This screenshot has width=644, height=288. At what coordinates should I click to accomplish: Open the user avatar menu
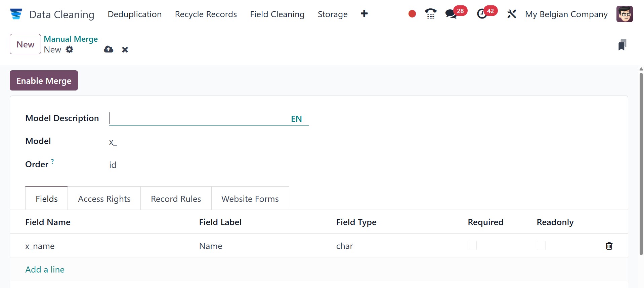pyautogui.click(x=624, y=14)
